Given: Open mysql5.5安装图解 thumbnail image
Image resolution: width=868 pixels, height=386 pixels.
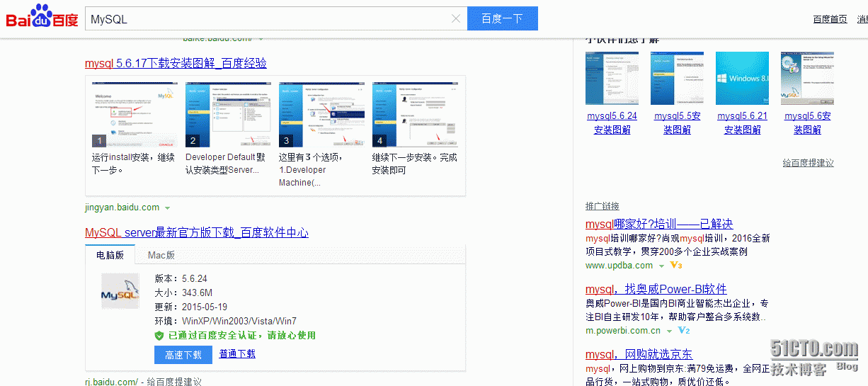Looking at the screenshot, I should 677,79.
